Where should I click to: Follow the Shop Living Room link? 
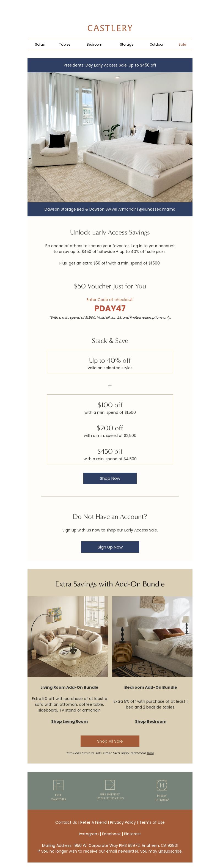69,721
